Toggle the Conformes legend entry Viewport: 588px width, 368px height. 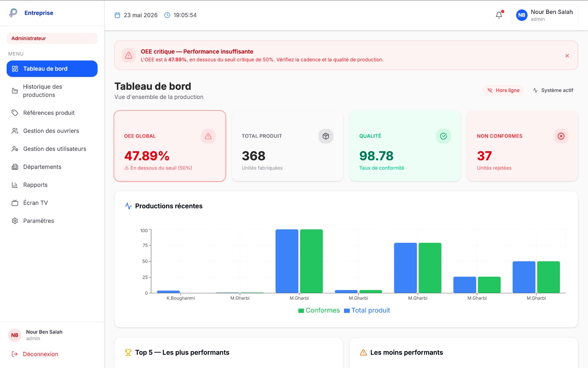[319, 310]
